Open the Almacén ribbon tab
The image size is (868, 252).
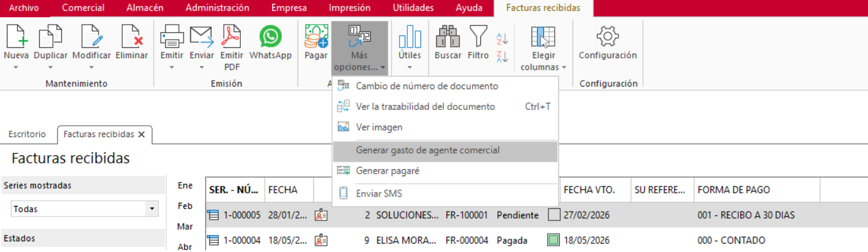click(x=145, y=8)
